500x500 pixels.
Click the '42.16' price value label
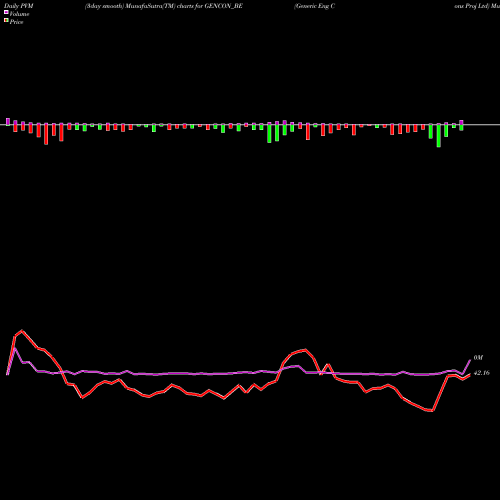click(x=482, y=373)
